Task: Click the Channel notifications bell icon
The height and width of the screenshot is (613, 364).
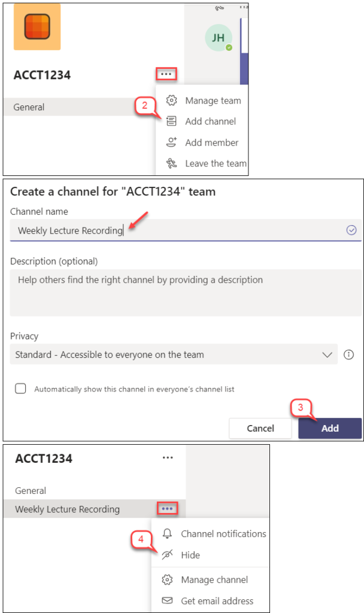Action: coord(168,533)
